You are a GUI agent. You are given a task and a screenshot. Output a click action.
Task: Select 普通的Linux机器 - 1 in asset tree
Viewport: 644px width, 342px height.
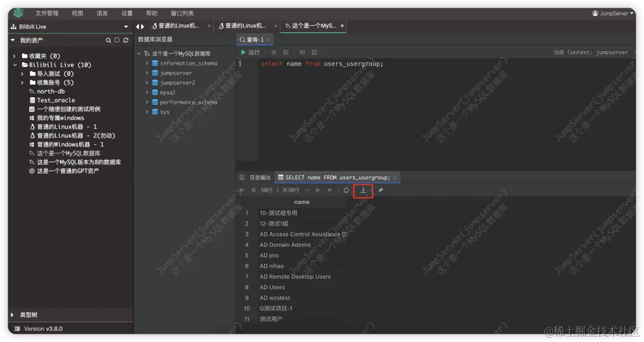pyautogui.click(x=67, y=127)
